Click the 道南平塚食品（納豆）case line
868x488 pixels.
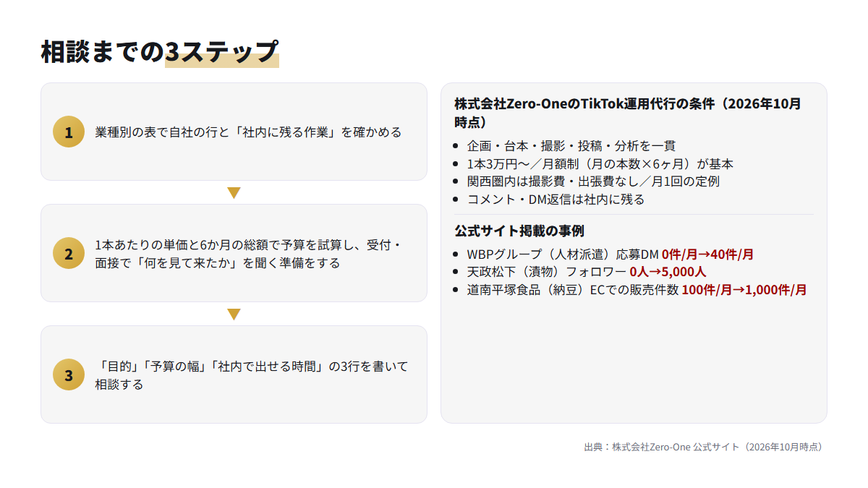pyautogui.click(x=637, y=290)
